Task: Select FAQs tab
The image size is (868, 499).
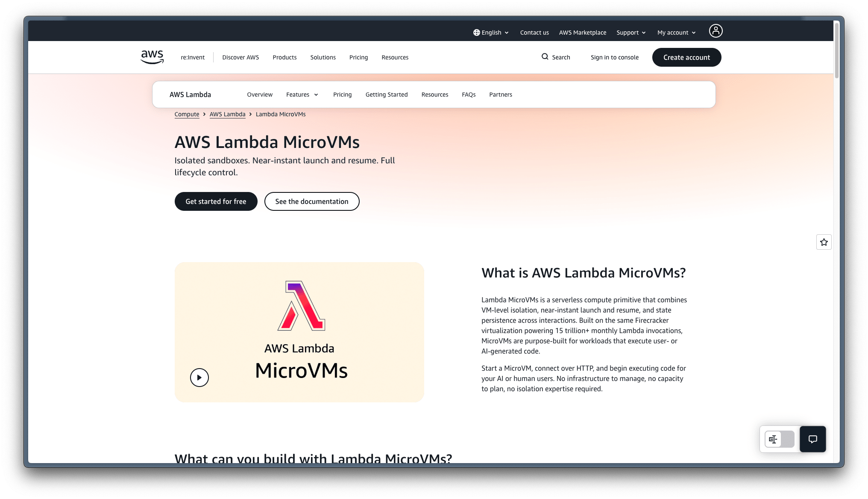Action: [x=469, y=94]
